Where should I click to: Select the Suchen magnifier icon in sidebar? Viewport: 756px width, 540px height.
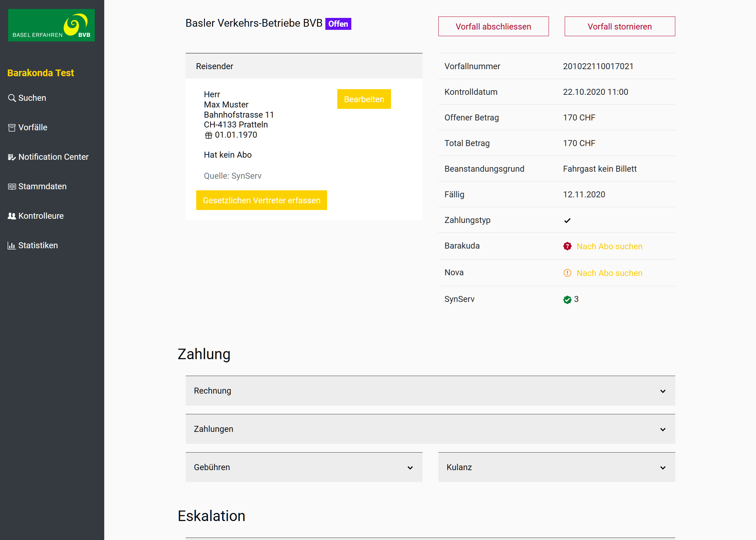pyautogui.click(x=12, y=98)
